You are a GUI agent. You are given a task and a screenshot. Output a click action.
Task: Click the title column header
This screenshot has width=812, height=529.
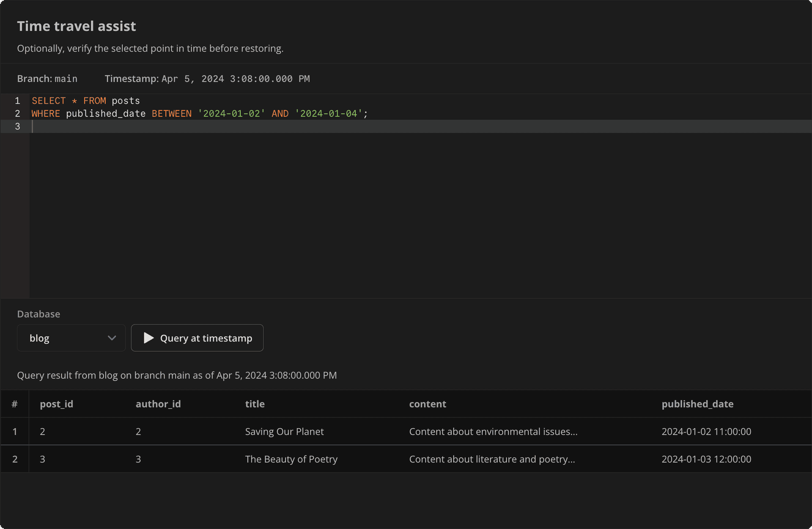[x=255, y=404]
